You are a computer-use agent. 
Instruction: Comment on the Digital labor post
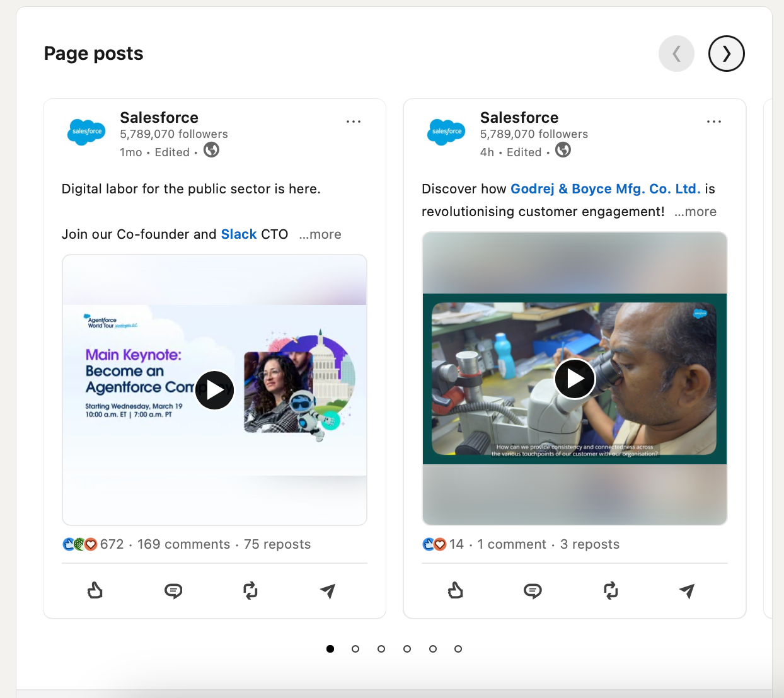tap(173, 590)
